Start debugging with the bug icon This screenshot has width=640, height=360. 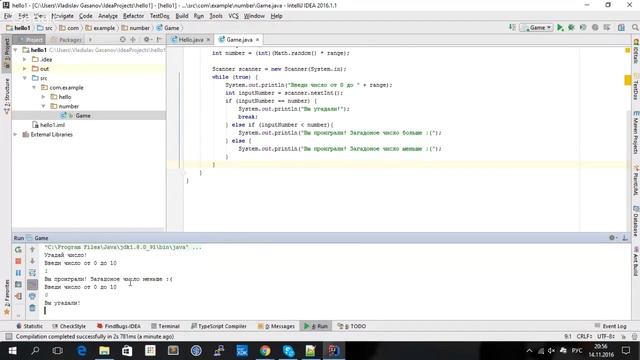click(571, 27)
